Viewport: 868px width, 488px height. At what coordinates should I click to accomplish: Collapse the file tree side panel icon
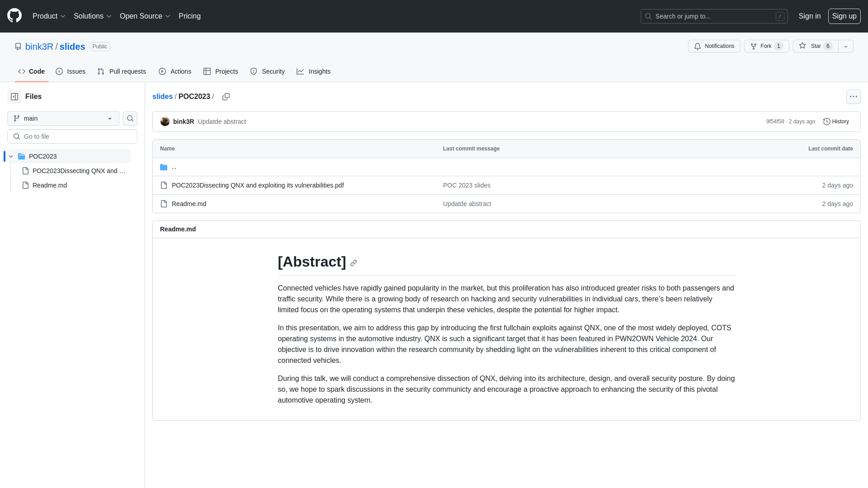click(x=14, y=97)
